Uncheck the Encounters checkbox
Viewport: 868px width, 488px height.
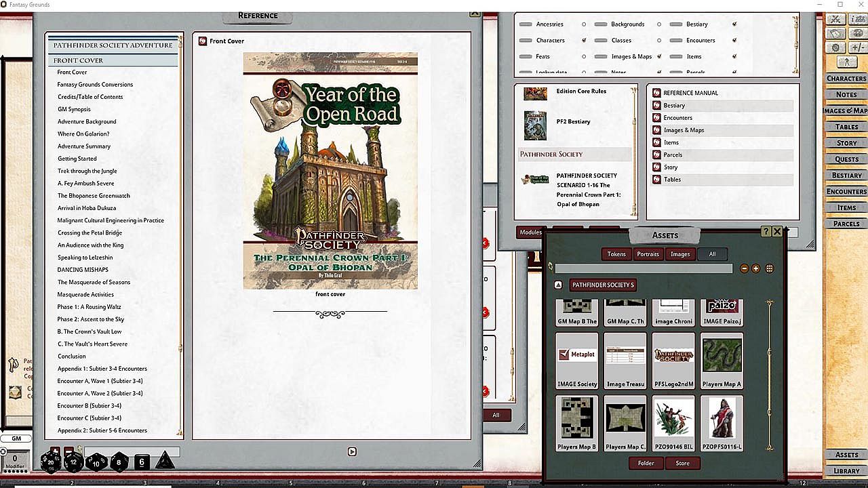734,41
